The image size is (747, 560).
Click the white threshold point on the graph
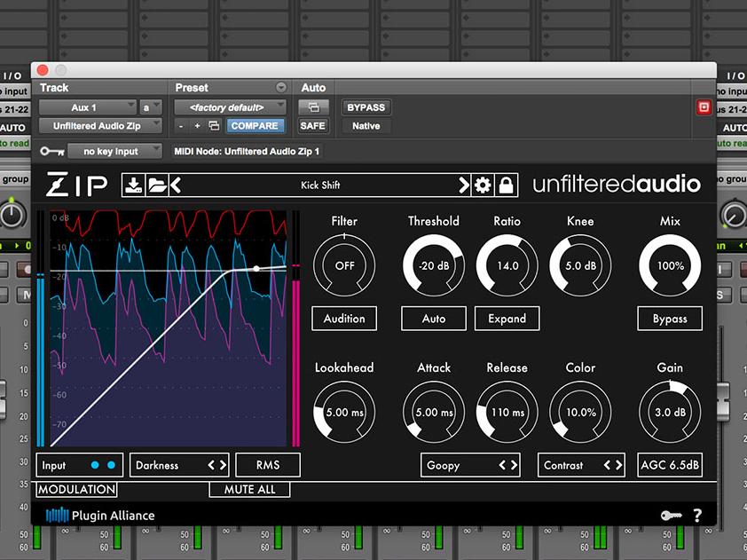click(256, 267)
